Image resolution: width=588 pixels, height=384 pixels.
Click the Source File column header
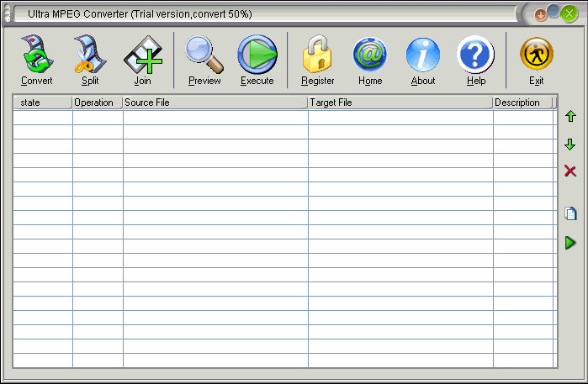click(x=215, y=103)
